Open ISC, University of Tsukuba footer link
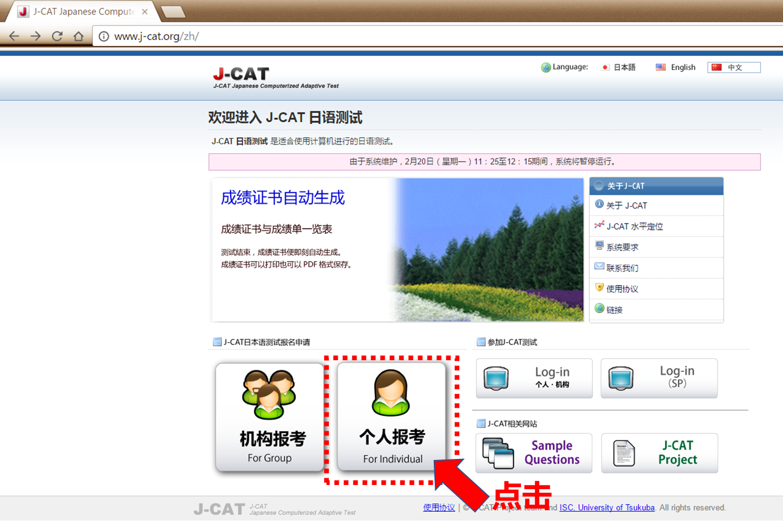 click(x=607, y=507)
